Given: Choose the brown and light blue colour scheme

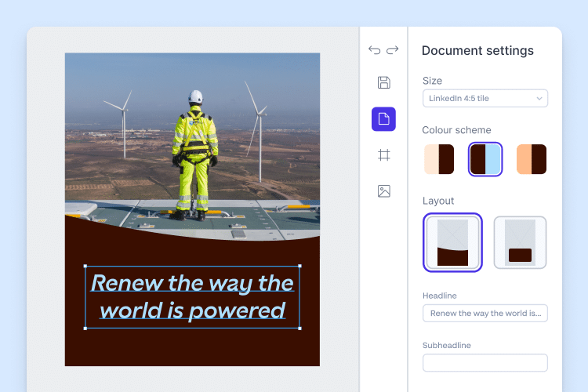Looking at the screenshot, I should (485, 159).
